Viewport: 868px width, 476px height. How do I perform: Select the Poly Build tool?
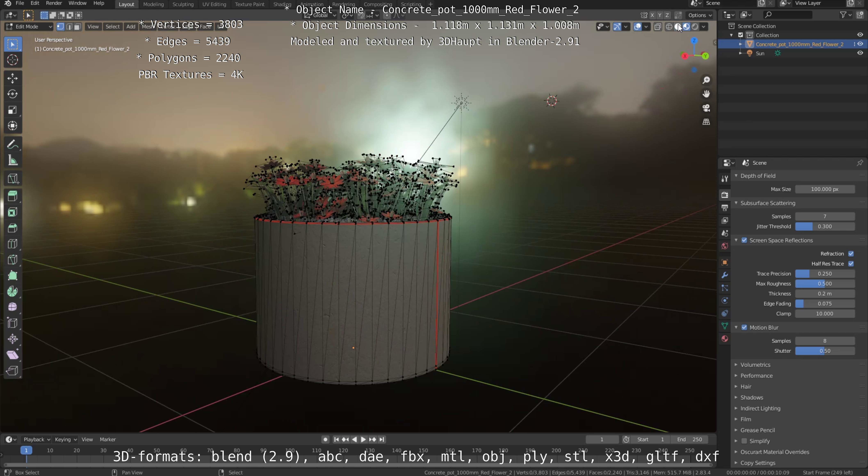(13, 275)
